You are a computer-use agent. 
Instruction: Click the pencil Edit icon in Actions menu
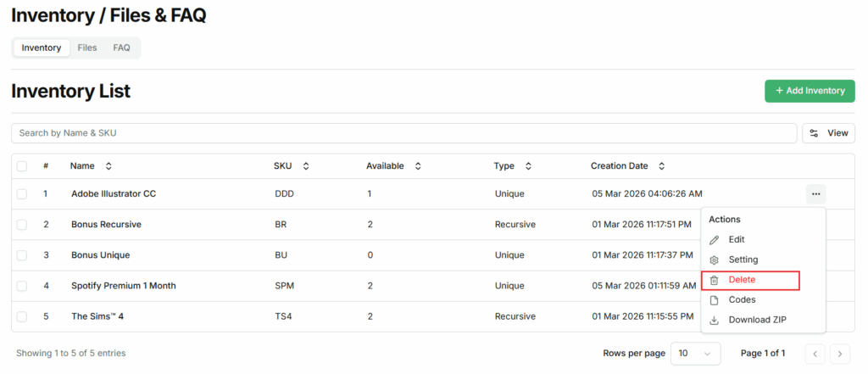(714, 240)
